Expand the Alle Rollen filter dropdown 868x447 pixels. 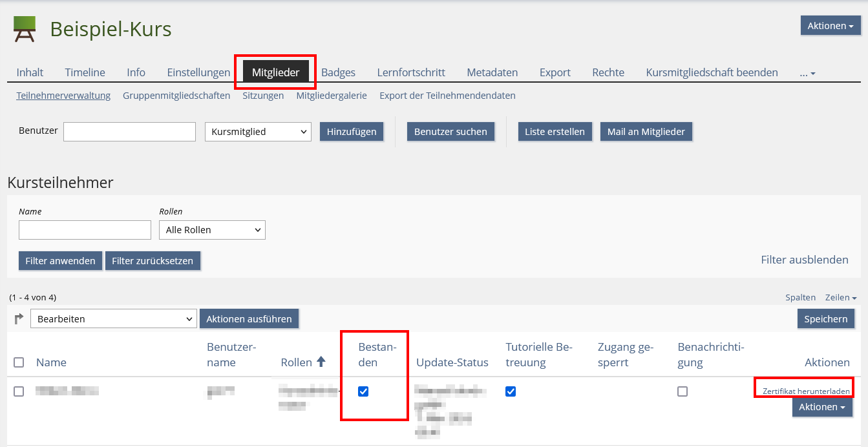pyautogui.click(x=212, y=230)
